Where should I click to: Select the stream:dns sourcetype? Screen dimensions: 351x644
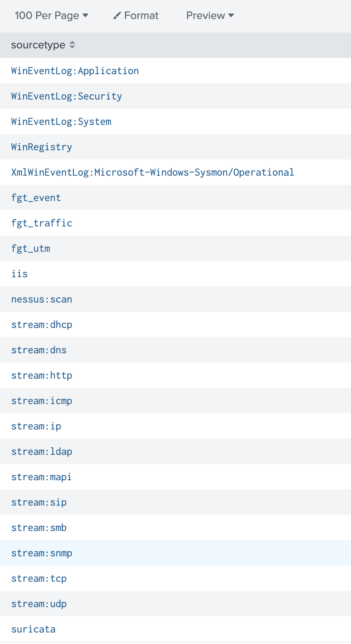point(39,350)
